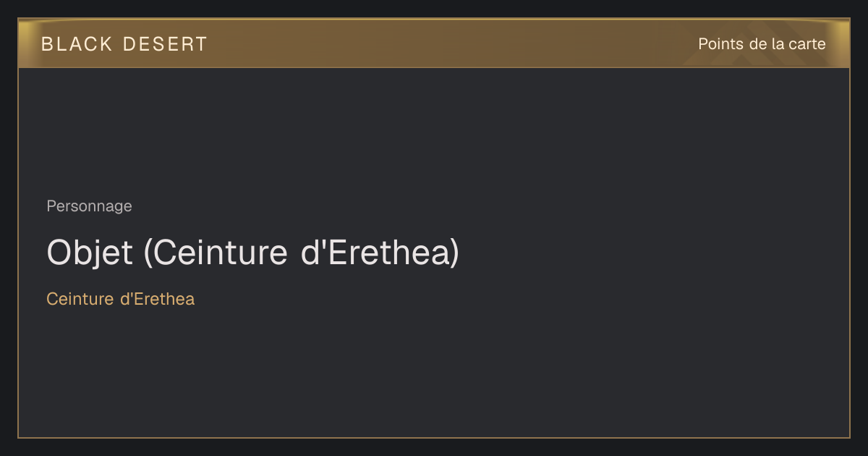
Task: Click the word Points in header link
Action: point(720,44)
